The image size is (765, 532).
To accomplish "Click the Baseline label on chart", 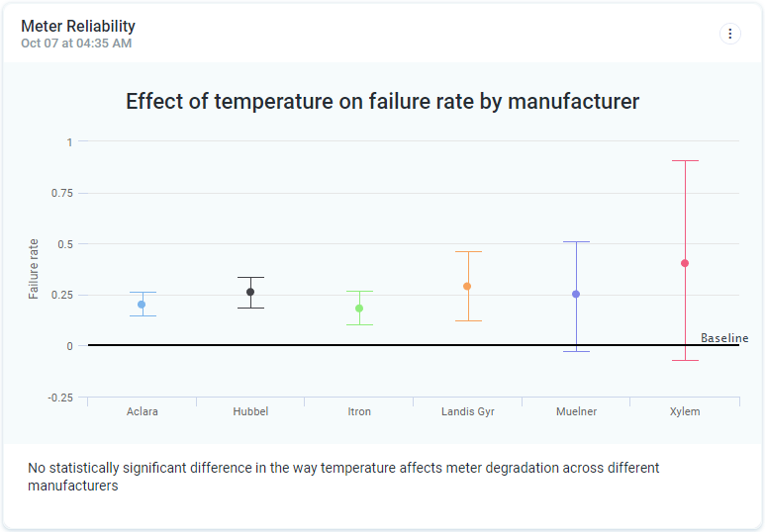I will pyautogui.click(x=724, y=338).
